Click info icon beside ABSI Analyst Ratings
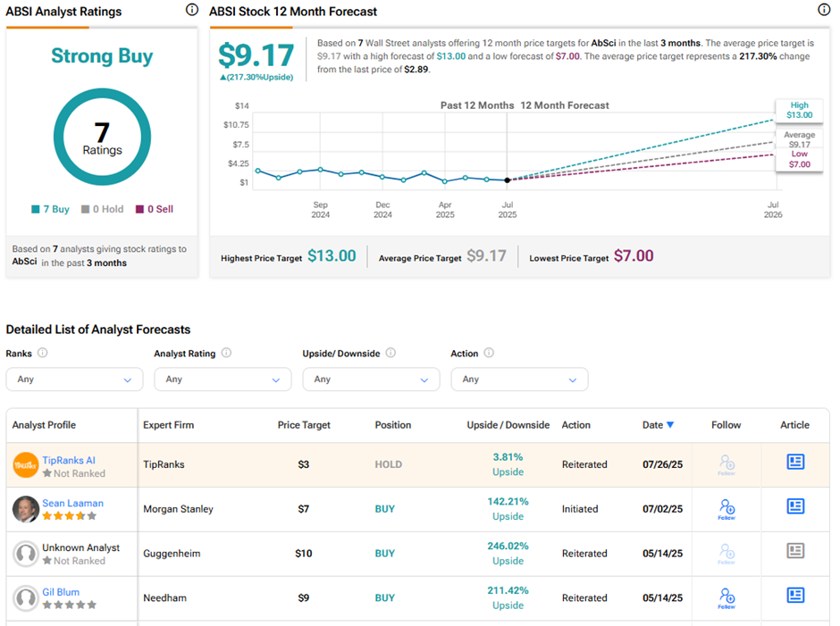The image size is (840, 626). coord(191,10)
